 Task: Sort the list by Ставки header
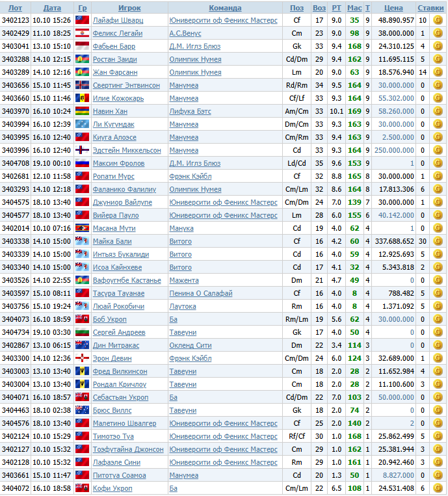(x=431, y=8)
